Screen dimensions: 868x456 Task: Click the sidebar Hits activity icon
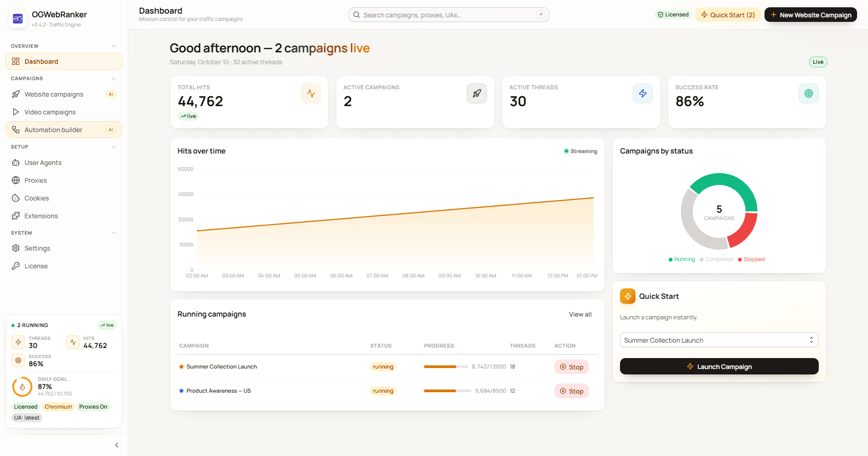(x=73, y=342)
